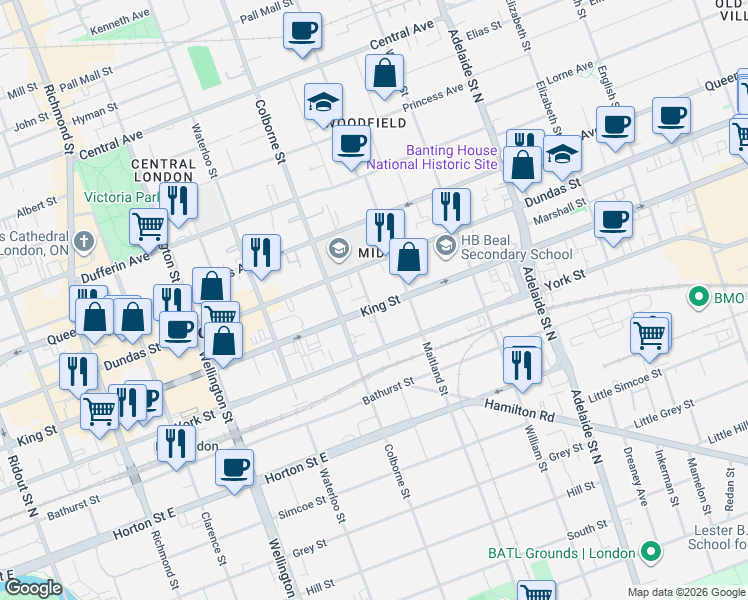Screen dimensions: 748x600
Task: Click the Lorne Ave label
Action: click(x=570, y=73)
